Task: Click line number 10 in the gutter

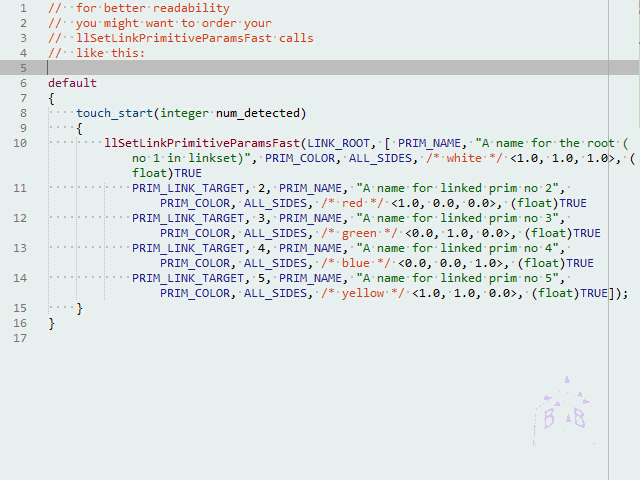Action: pos(21,143)
